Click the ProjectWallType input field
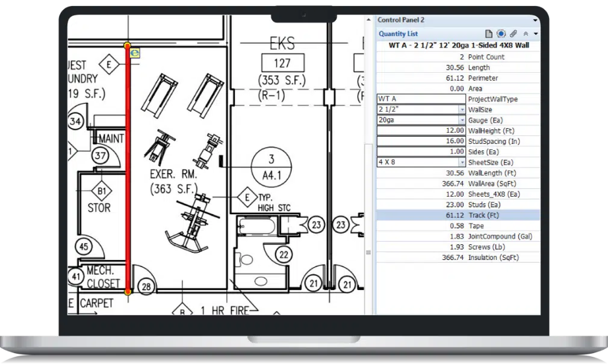Screen dimensions: 608x364 [421, 99]
